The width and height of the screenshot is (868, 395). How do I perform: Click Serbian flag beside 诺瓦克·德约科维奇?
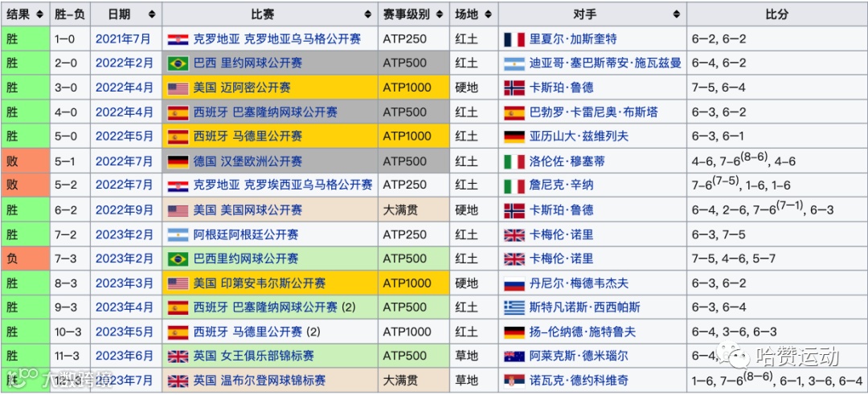[514, 381]
